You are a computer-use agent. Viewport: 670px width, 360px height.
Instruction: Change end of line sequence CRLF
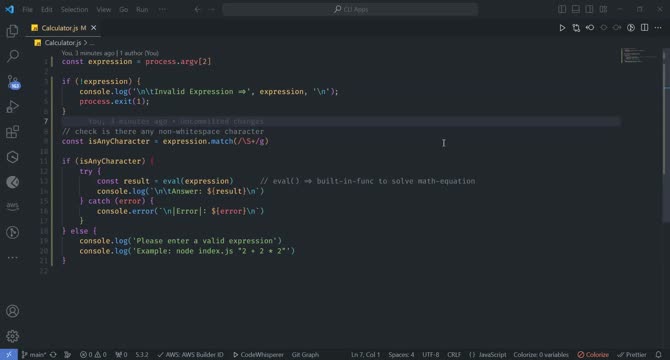pos(454,354)
